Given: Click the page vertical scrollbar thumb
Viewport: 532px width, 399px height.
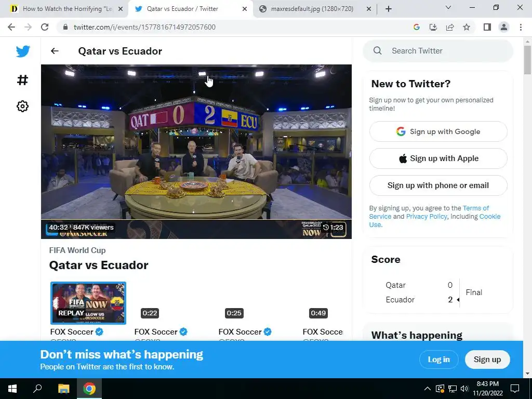Looking at the screenshot, I should 527,59.
